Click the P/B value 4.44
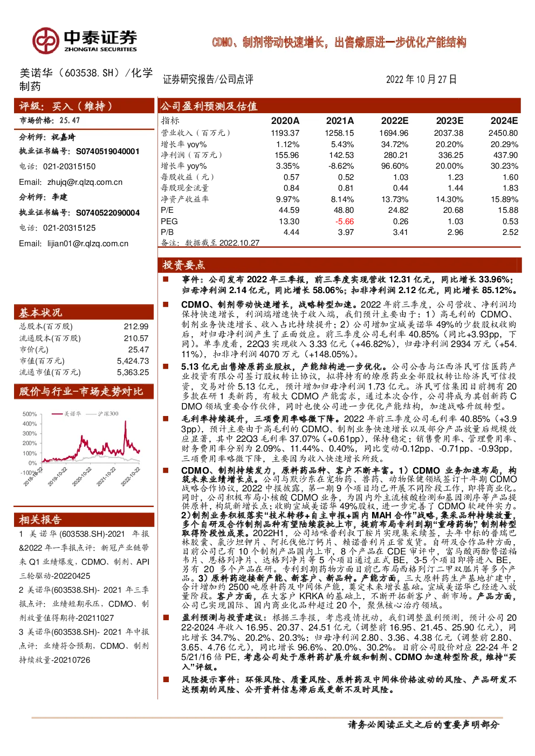Image resolution: width=535 pixels, height=756 pixels. click(291, 232)
